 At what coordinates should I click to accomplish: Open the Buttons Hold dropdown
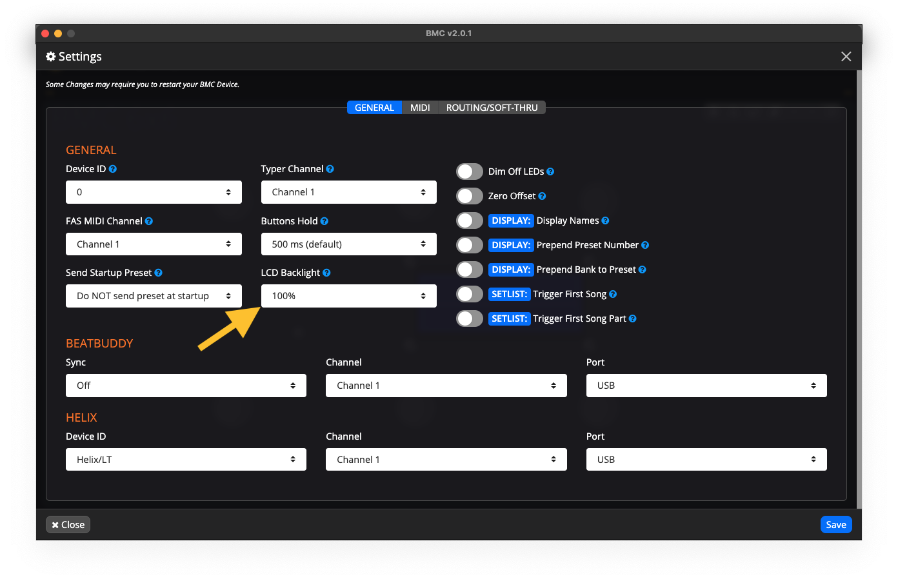pos(349,244)
